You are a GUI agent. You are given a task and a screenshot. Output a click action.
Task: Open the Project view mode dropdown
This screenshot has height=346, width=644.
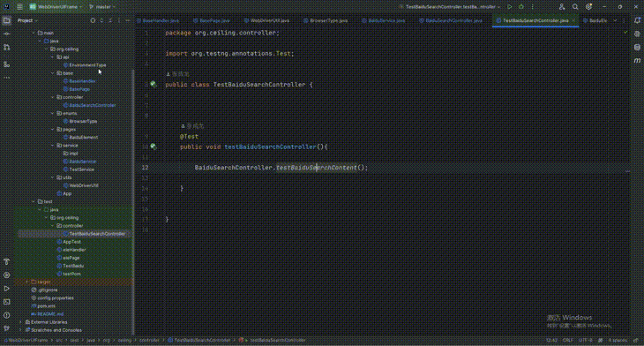pyautogui.click(x=27, y=20)
